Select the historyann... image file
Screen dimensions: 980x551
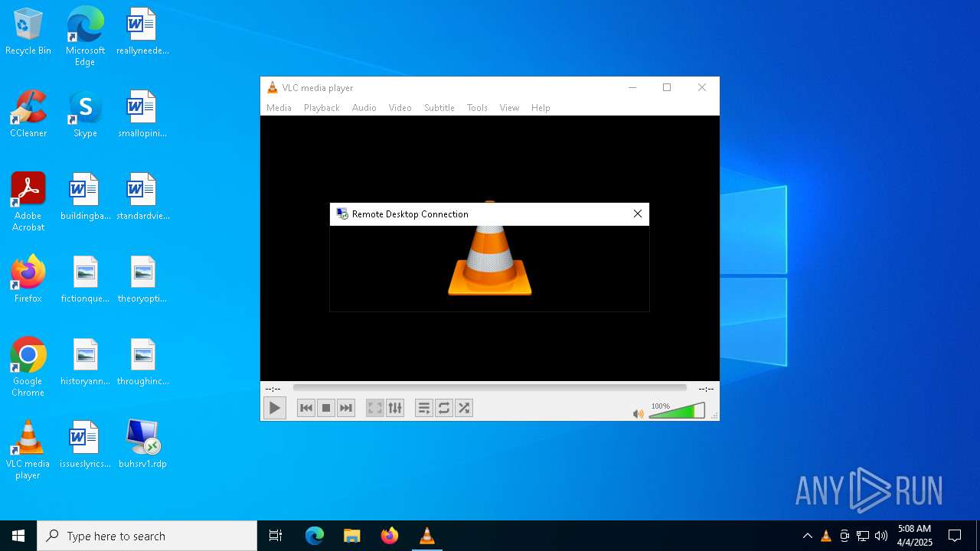point(85,363)
